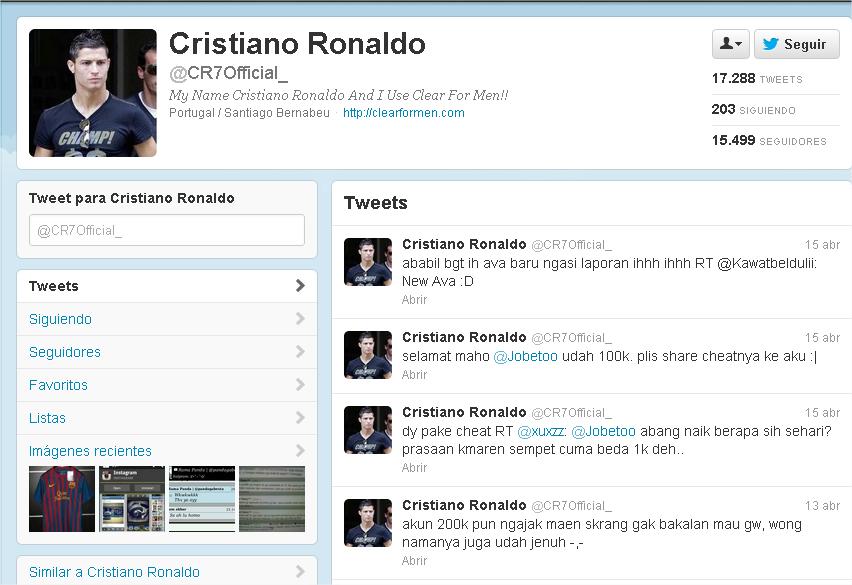Open the Seguidores sidebar item
The image size is (852, 585).
pyautogui.click(x=167, y=352)
